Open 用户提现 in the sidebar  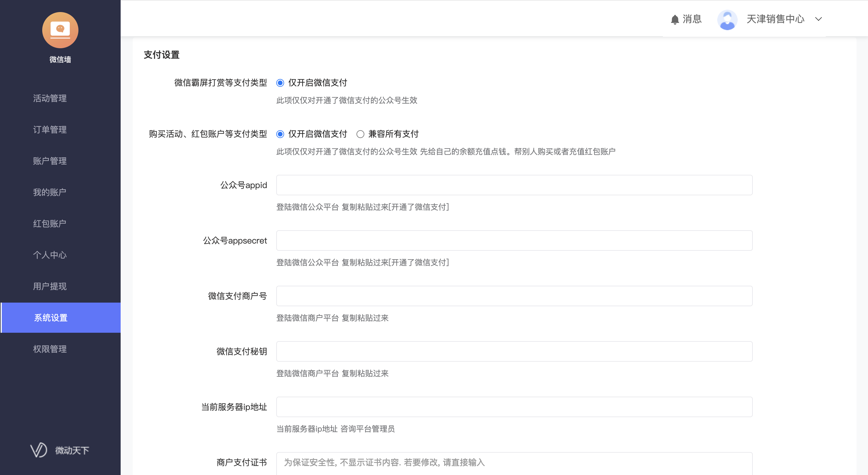tap(50, 286)
